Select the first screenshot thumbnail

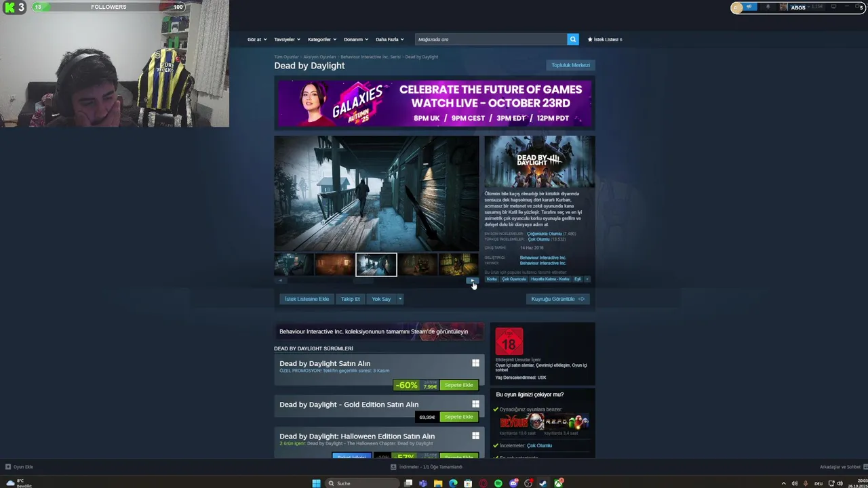(294, 264)
